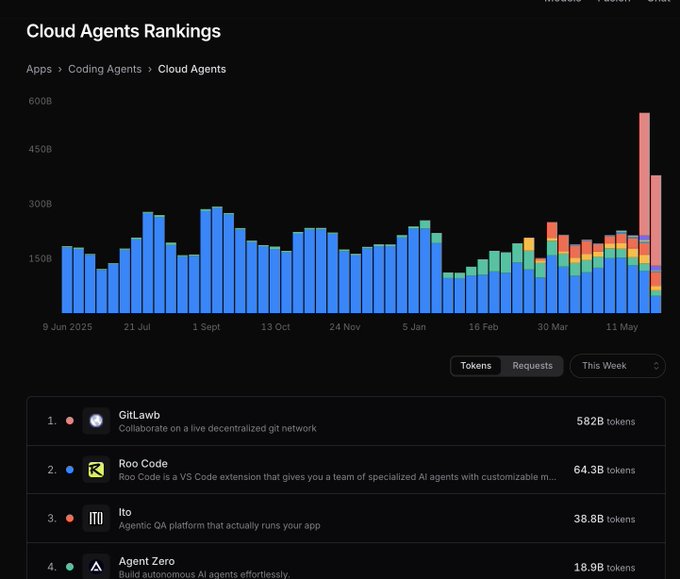Viewport: 680px width, 579px height.
Task: Click the up-down arrows in the This Week selector
Action: coord(656,366)
